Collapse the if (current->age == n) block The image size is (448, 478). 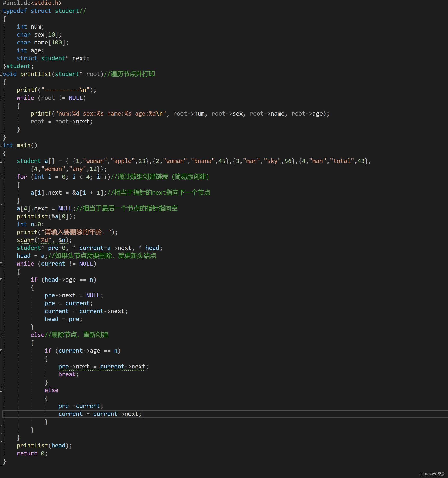[x=1, y=351]
